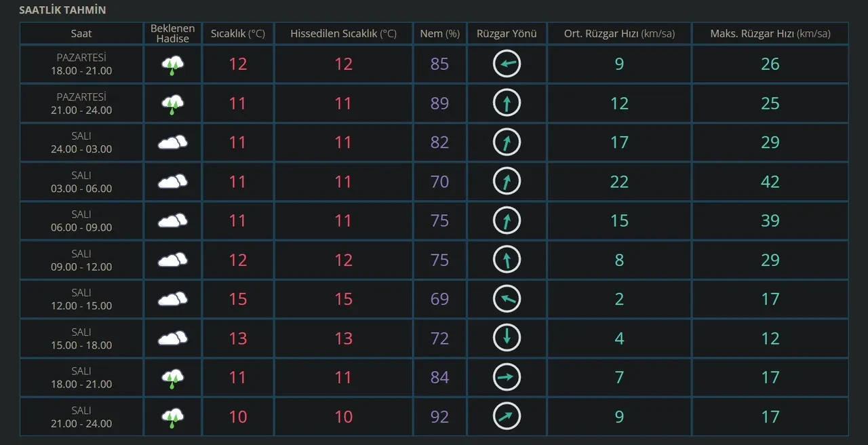Select the rain icon for Salı 21.00 - 24.00

click(172, 417)
